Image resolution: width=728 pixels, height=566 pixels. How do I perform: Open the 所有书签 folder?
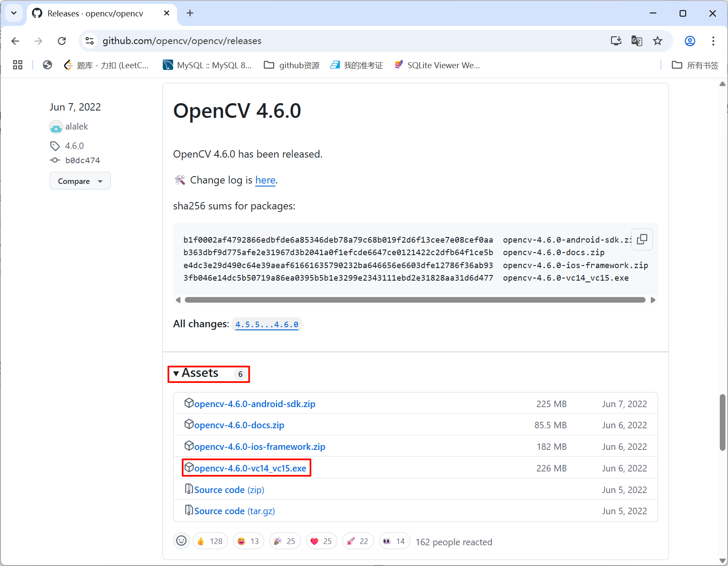point(695,65)
